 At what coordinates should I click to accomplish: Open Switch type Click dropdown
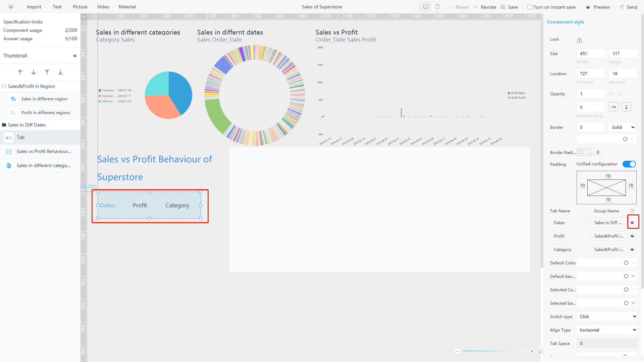[x=607, y=316]
